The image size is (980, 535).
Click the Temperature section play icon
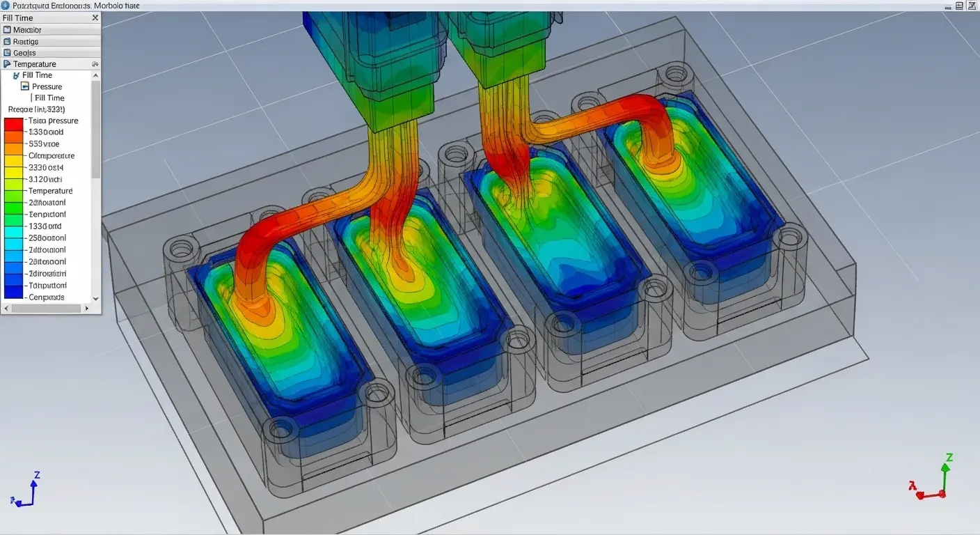tap(7, 64)
